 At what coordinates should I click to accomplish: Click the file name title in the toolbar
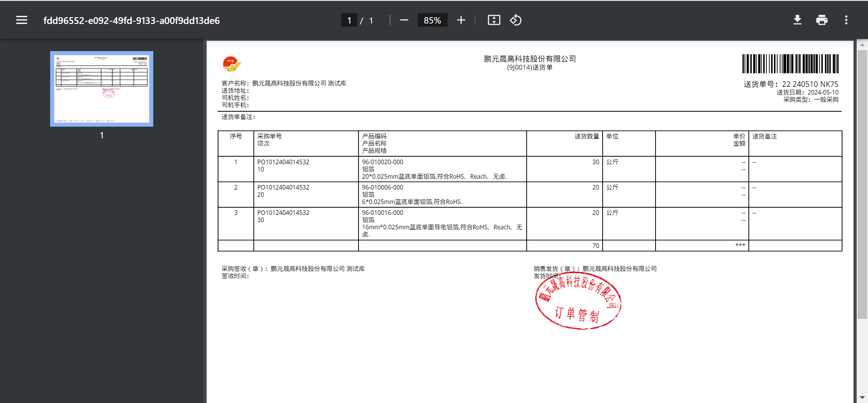[132, 21]
